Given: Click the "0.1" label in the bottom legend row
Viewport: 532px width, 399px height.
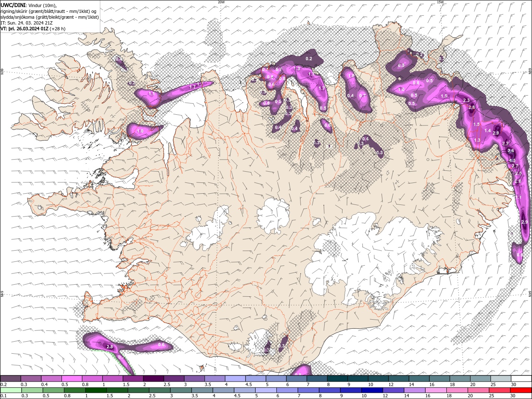Looking at the screenshot, I should click(4, 396).
